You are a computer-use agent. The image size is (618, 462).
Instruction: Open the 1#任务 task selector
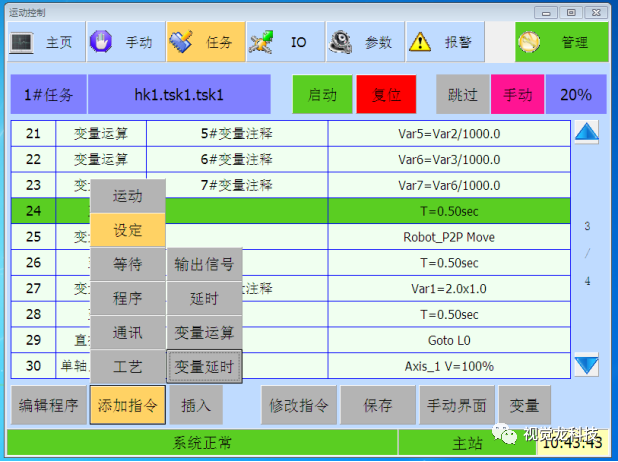pos(48,95)
